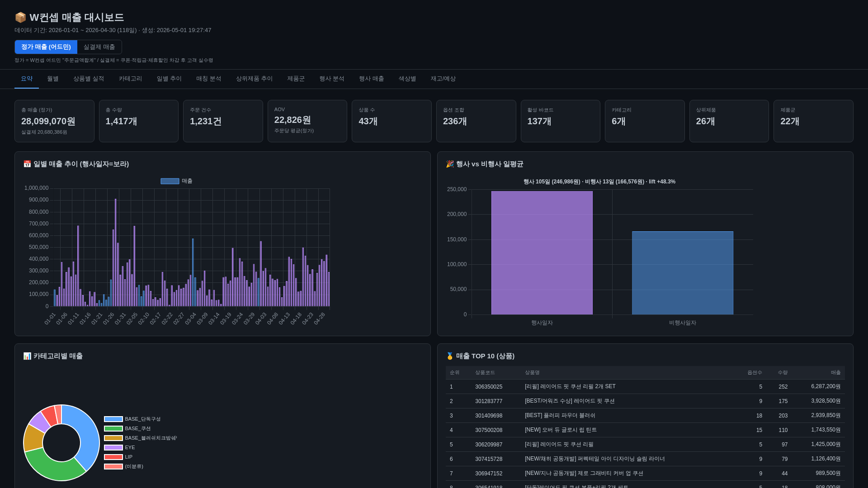Click the 상품 수 43개 card

coord(392,121)
